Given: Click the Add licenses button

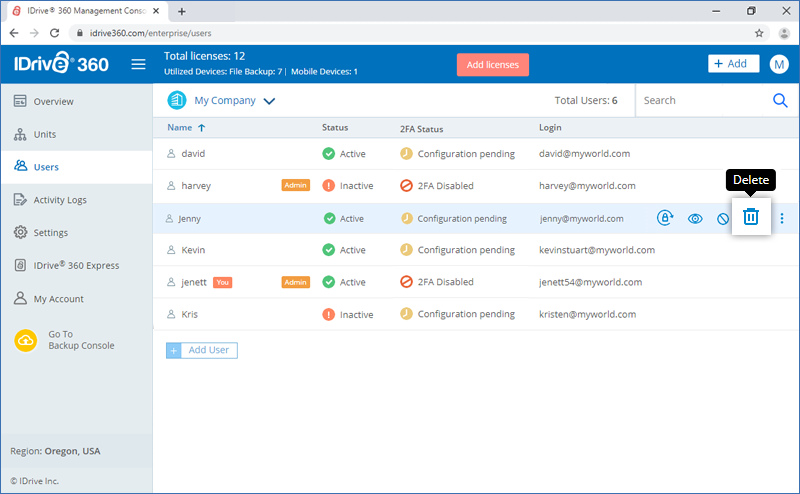Looking at the screenshot, I should (492, 65).
